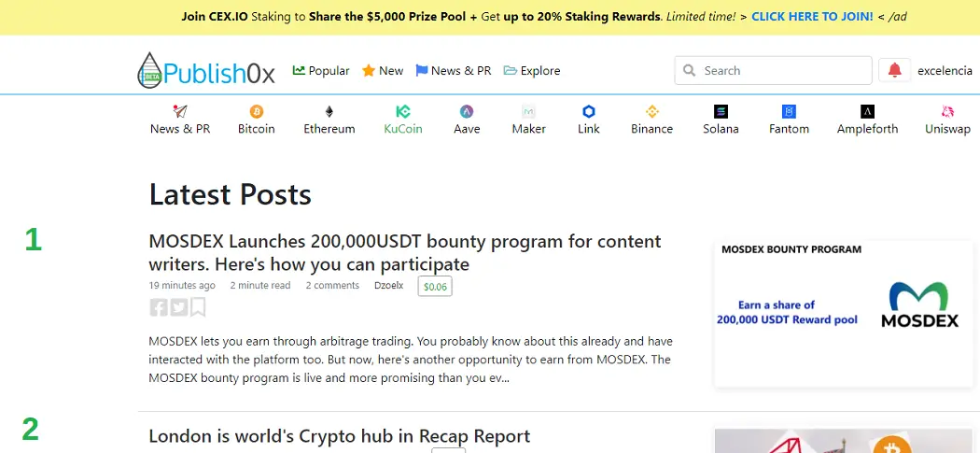Select the Maker label

coord(529,129)
